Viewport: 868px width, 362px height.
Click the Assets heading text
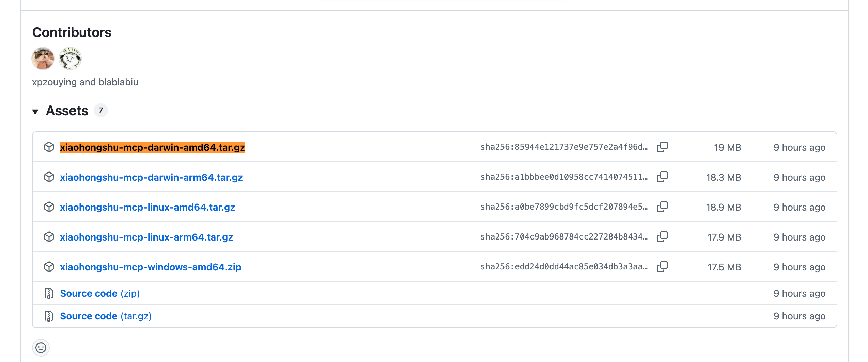(x=67, y=111)
